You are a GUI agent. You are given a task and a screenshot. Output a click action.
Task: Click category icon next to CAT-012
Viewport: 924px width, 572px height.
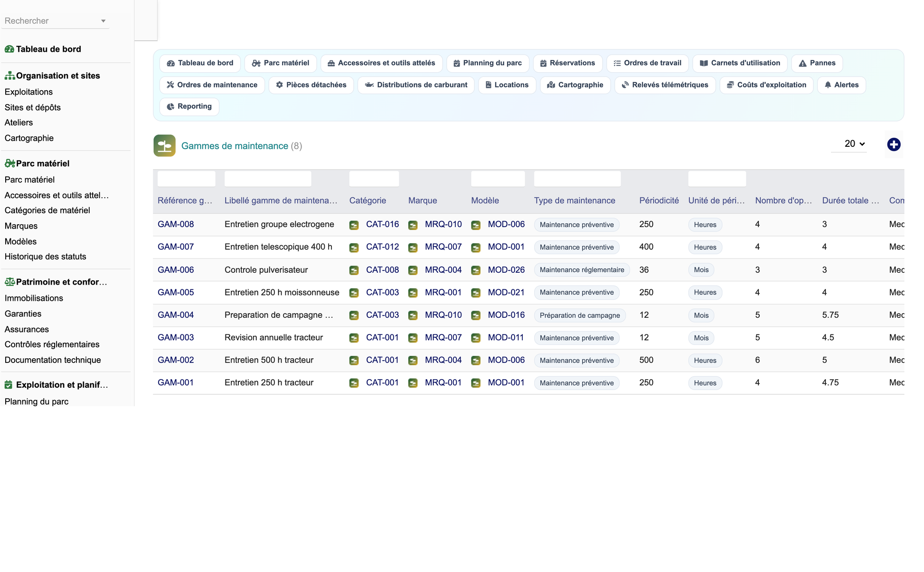[354, 248]
